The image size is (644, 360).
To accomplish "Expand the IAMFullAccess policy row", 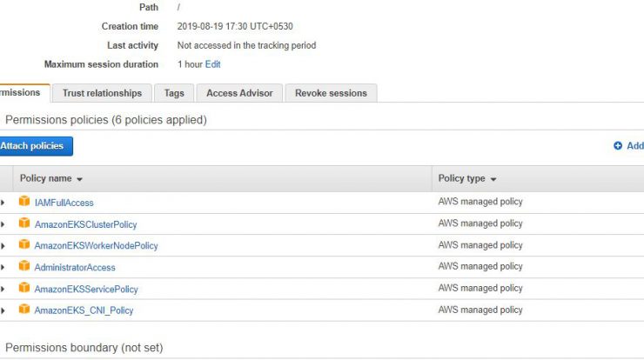I will (x=3, y=203).
